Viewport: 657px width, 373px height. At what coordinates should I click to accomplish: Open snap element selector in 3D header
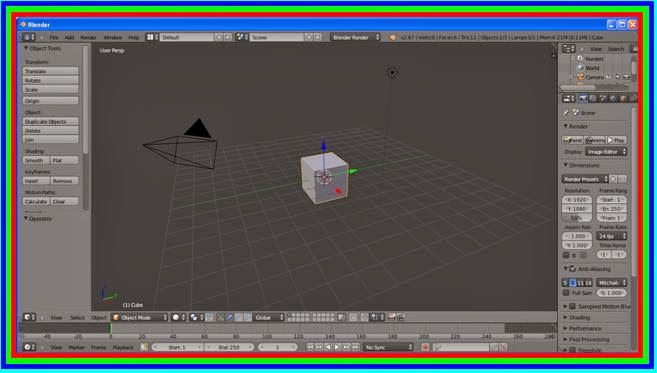click(x=378, y=317)
